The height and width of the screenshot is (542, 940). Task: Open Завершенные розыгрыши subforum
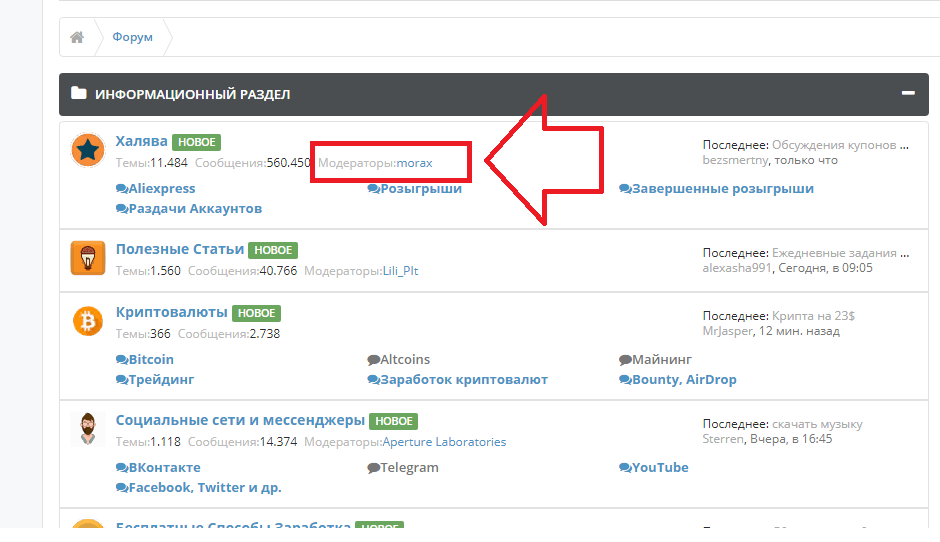tap(723, 189)
